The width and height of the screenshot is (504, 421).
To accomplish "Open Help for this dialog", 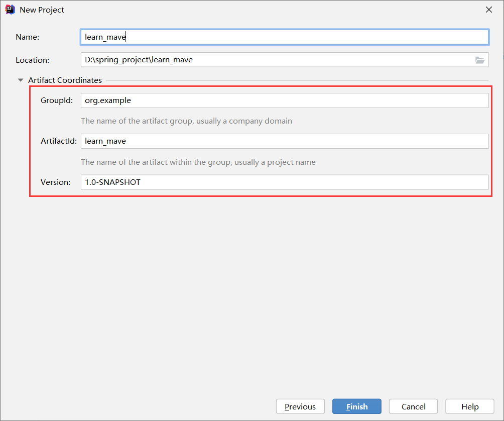I will pos(470,406).
